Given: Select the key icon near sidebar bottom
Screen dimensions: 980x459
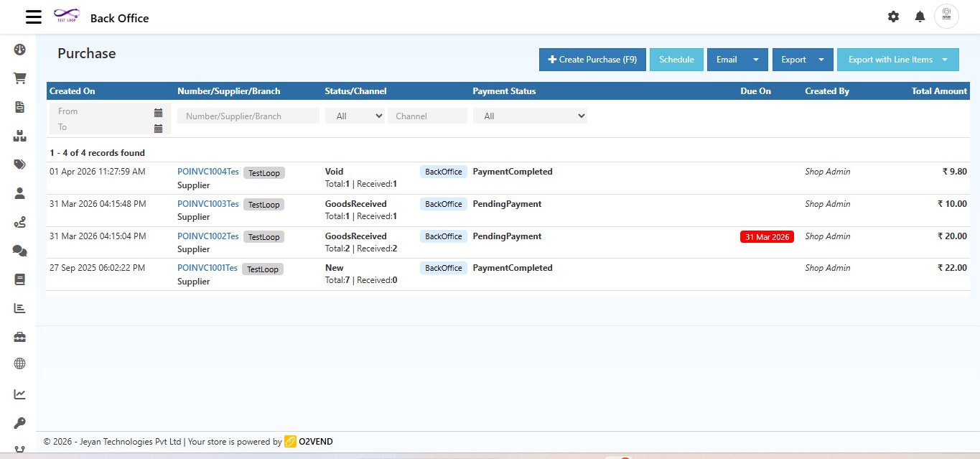Looking at the screenshot, I should (x=19, y=424).
